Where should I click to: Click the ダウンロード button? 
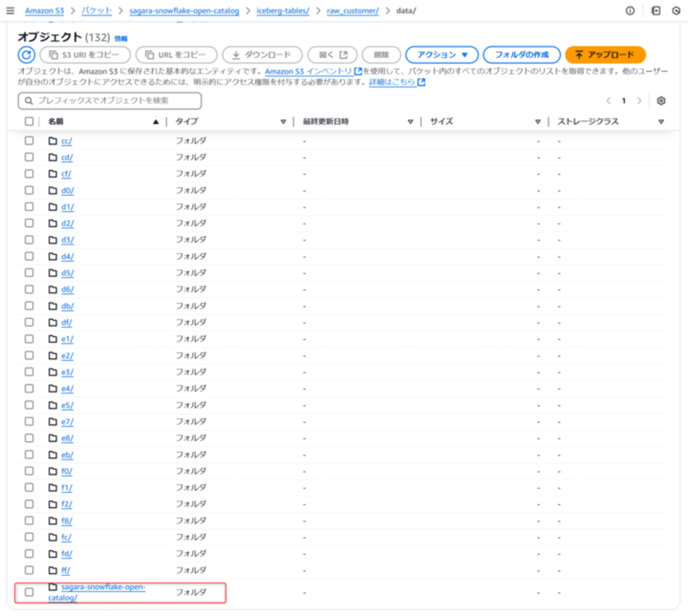[262, 55]
